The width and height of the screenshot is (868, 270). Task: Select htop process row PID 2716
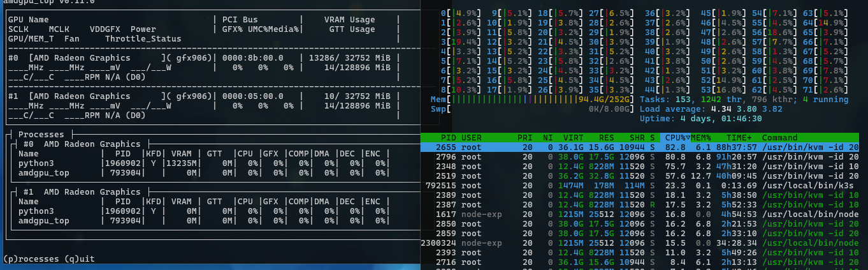640,262
